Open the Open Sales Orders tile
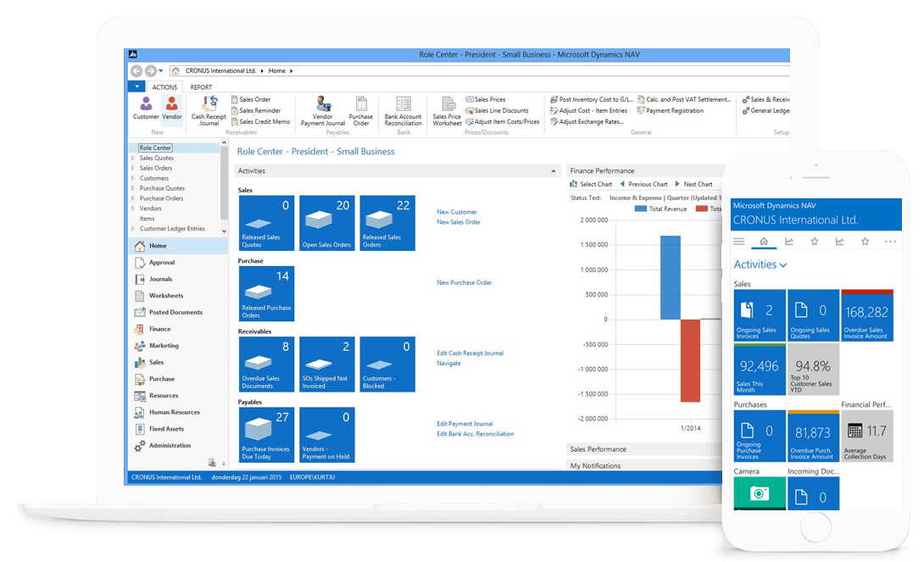924x562 pixels. coord(327,223)
